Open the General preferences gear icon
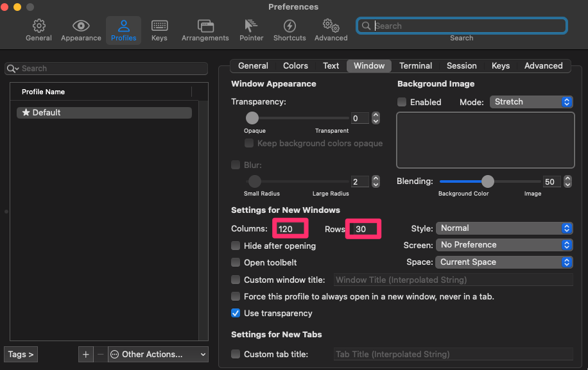The height and width of the screenshot is (370, 588). click(x=39, y=26)
